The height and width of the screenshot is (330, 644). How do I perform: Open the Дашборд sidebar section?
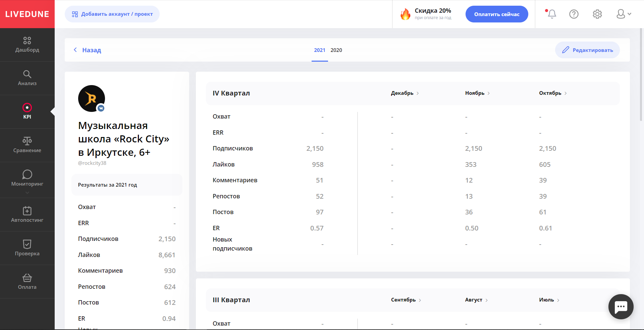click(x=27, y=45)
